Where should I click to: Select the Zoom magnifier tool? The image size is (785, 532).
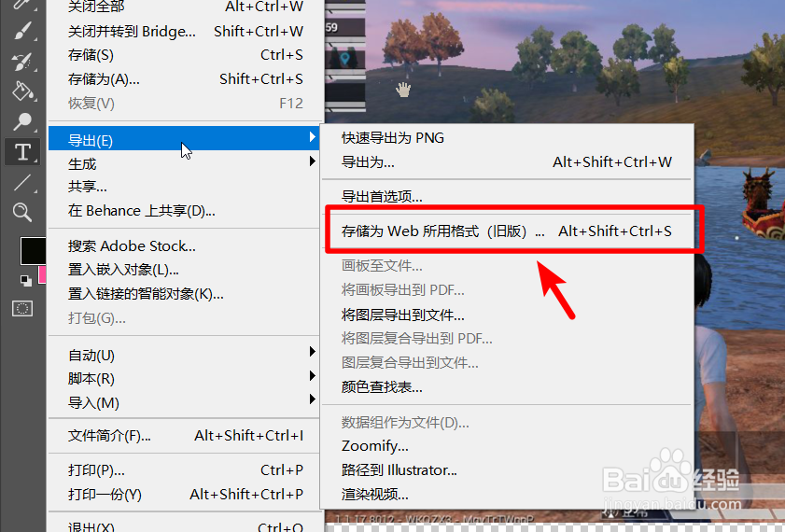(x=22, y=212)
